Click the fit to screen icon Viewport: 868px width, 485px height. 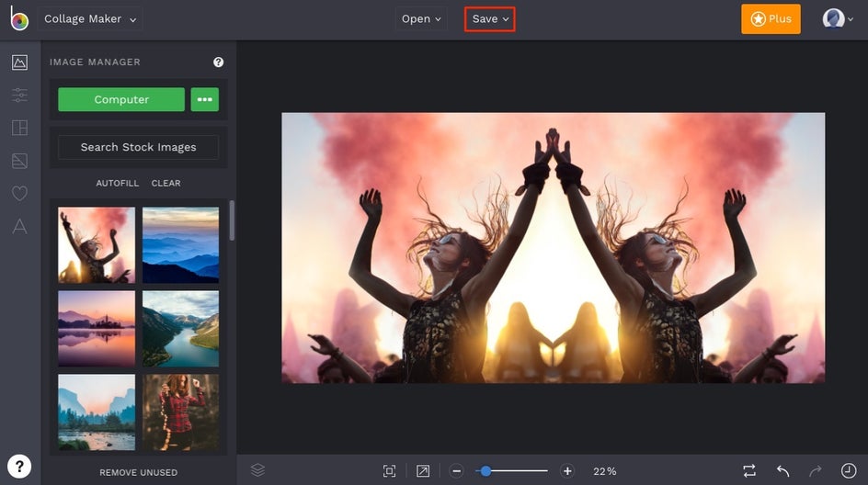pos(389,470)
